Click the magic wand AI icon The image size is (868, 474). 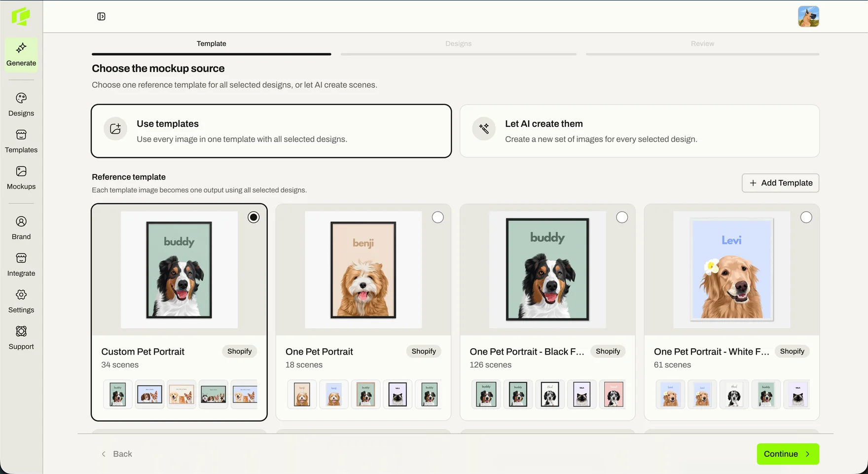pyautogui.click(x=484, y=129)
